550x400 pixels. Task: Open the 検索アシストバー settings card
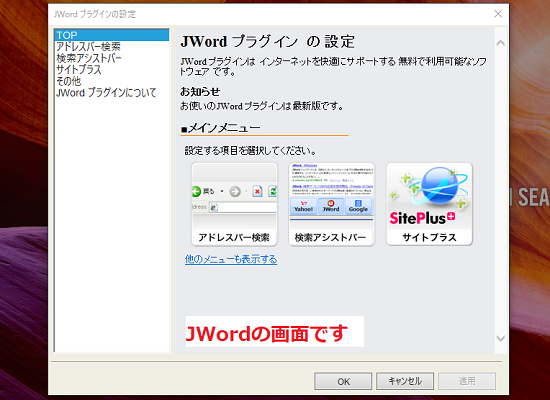click(x=331, y=204)
